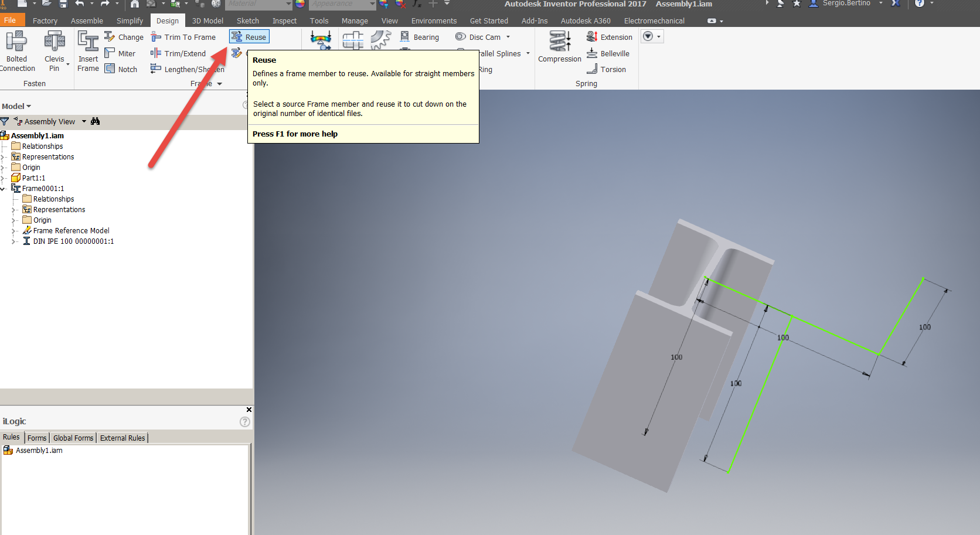Viewport: 980px width, 535px height.
Task: Select the Insert Frame tool
Action: (x=88, y=50)
